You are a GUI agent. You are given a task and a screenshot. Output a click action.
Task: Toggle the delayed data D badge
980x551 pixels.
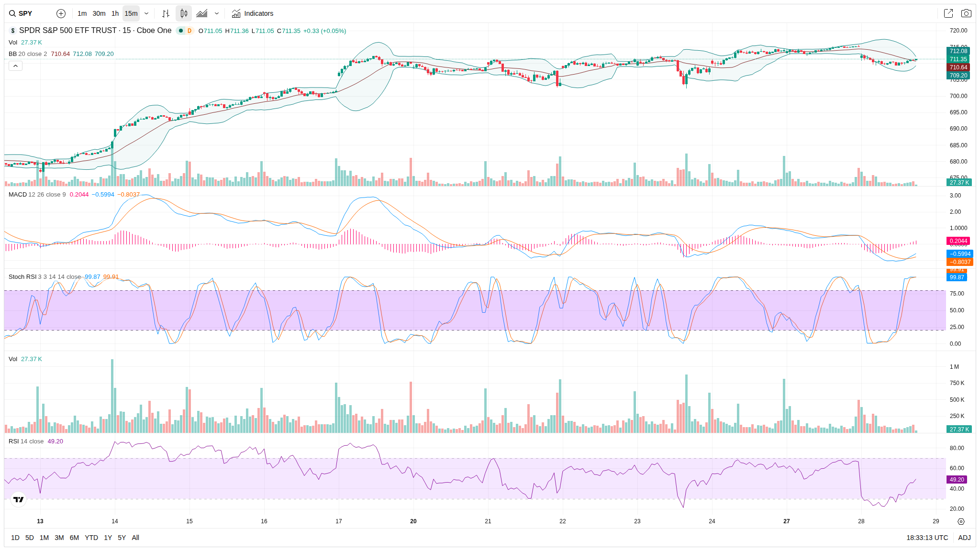pos(189,31)
